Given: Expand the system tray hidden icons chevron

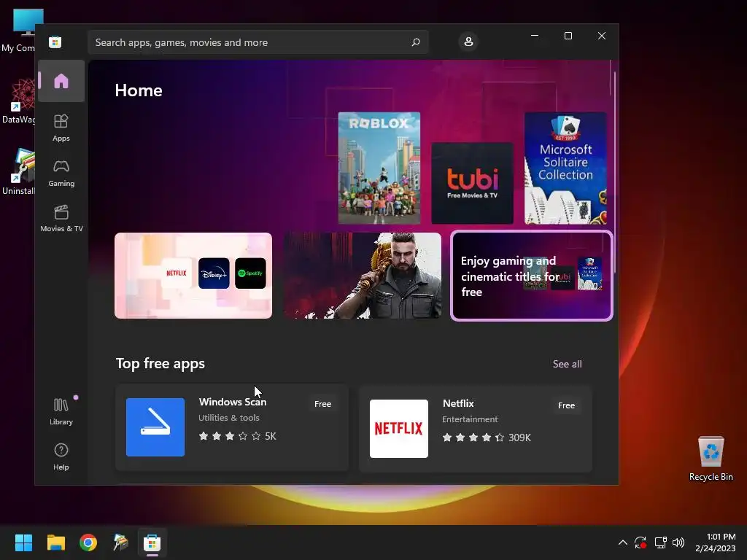Looking at the screenshot, I should point(623,542).
